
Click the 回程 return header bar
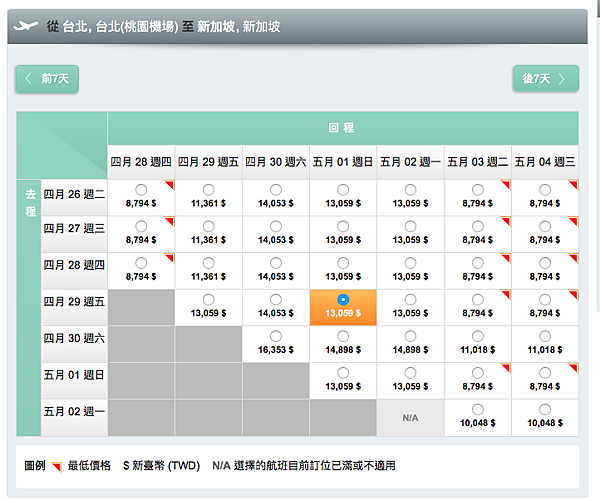(343, 128)
